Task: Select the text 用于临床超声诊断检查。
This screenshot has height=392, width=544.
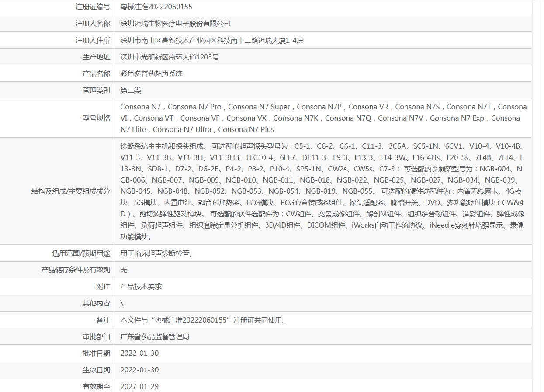Action: (x=156, y=253)
